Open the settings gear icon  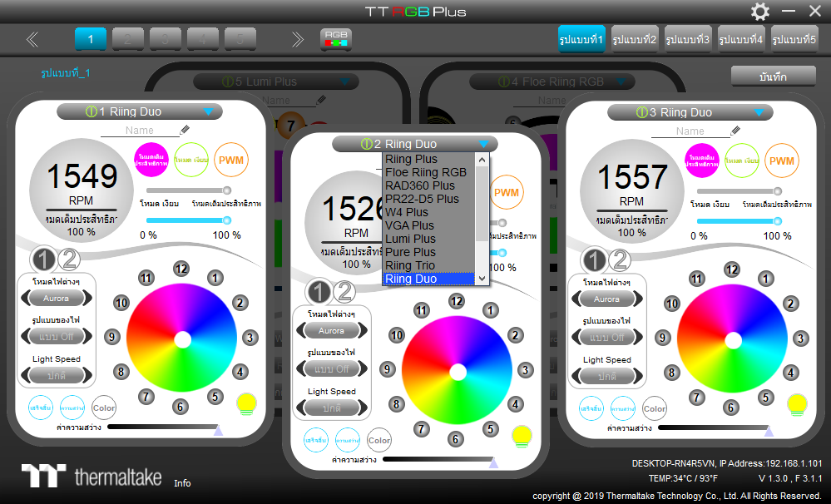(x=760, y=12)
